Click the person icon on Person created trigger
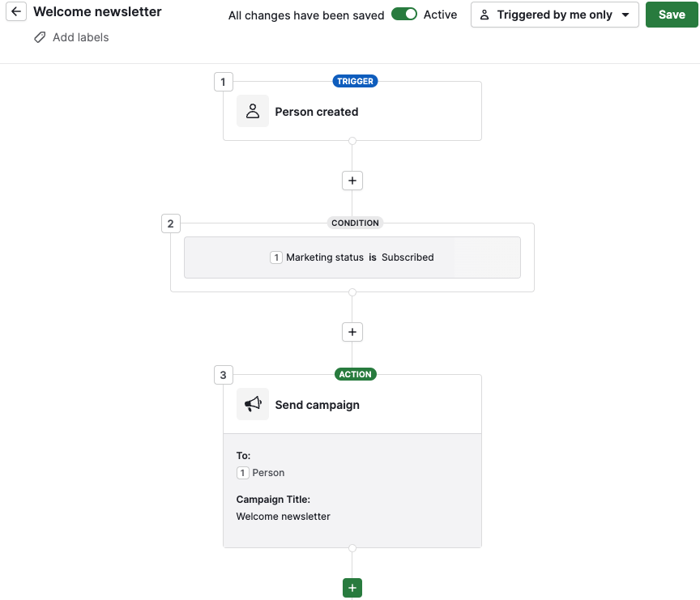This screenshot has width=700, height=600. pos(252,111)
